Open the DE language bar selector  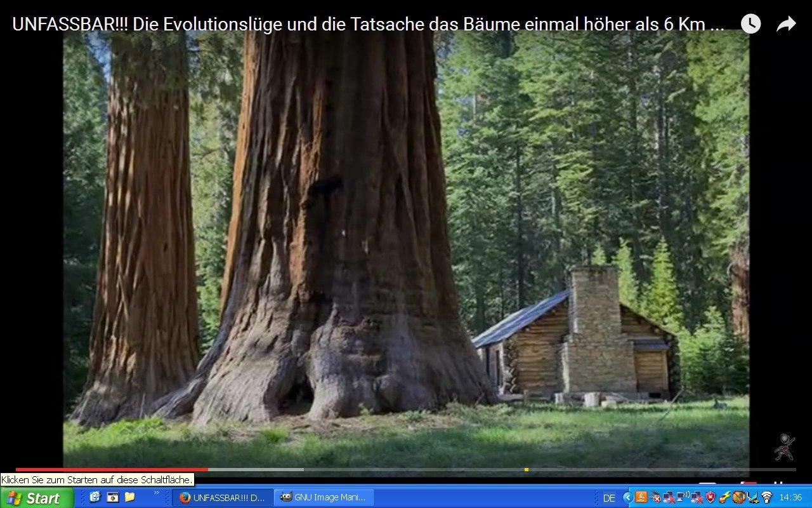(608, 498)
